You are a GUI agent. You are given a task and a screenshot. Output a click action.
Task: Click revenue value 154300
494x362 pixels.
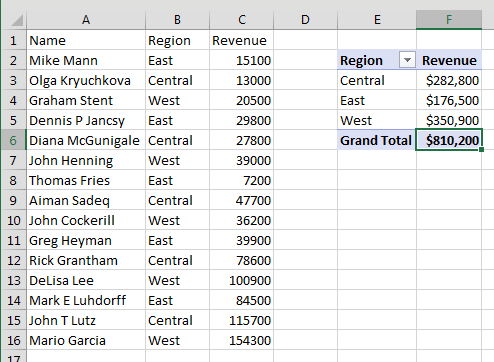242,340
